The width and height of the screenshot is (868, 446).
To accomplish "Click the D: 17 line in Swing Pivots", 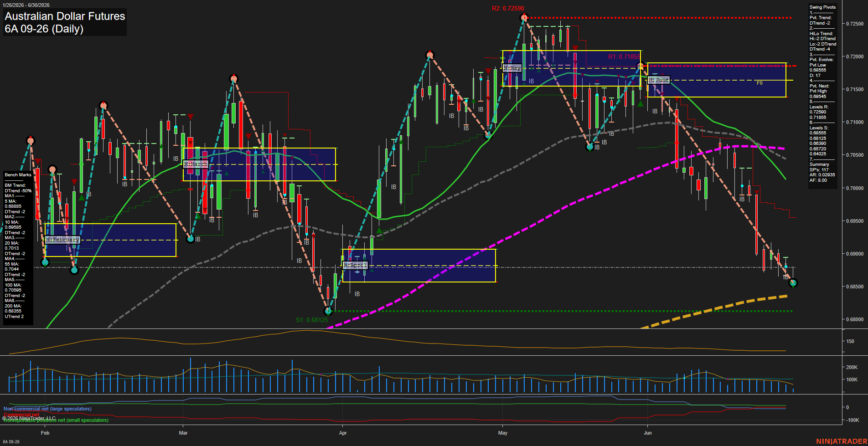I will pyautogui.click(x=815, y=76).
